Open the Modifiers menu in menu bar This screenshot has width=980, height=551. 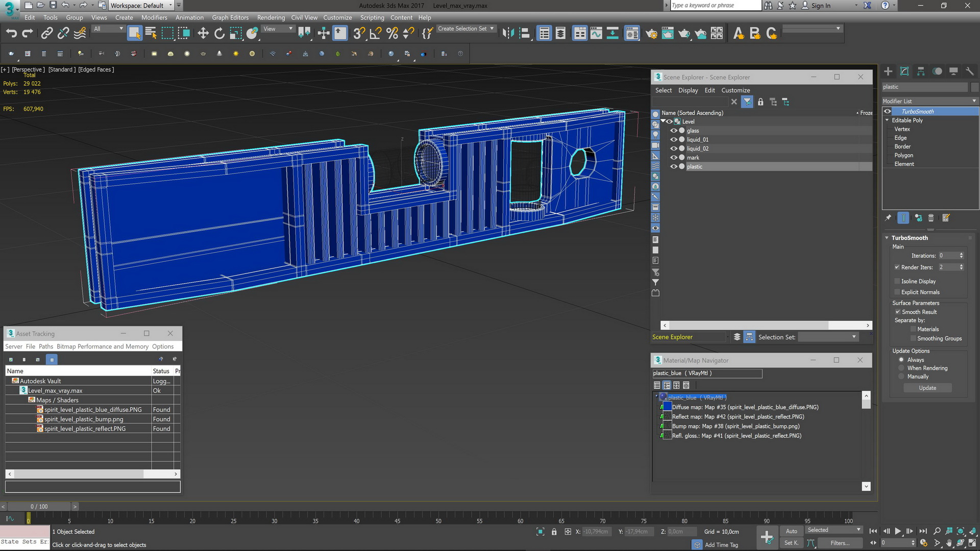(154, 17)
